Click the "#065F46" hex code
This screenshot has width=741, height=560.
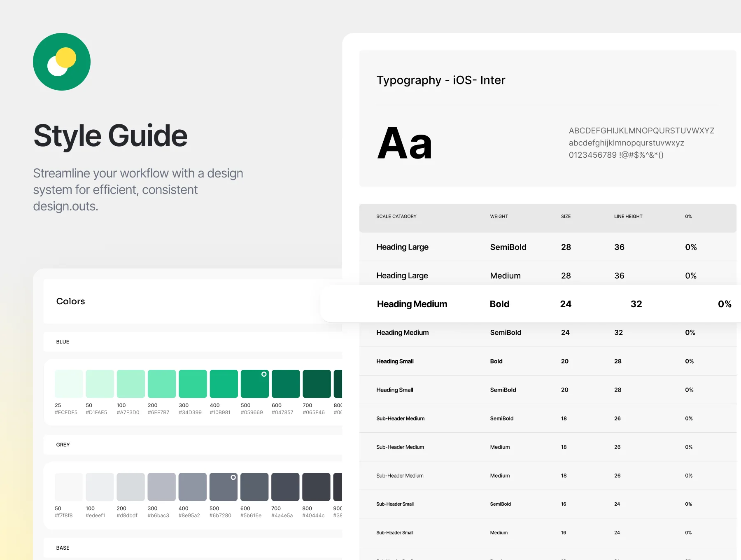[x=314, y=413]
